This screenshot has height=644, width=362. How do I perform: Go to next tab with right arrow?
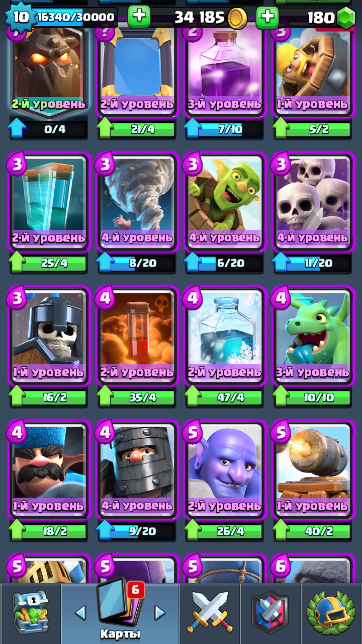(159, 613)
